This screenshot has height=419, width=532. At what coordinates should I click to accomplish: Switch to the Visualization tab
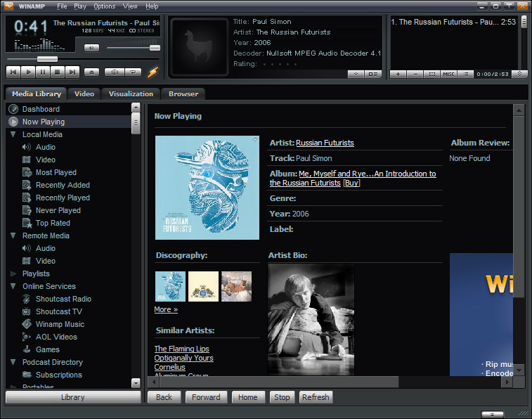[x=131, y=94]
